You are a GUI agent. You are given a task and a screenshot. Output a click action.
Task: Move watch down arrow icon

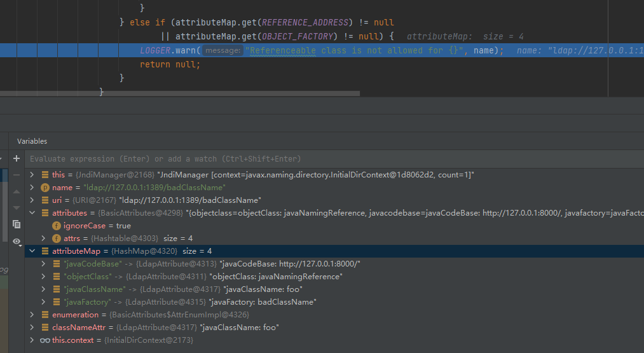17,208
